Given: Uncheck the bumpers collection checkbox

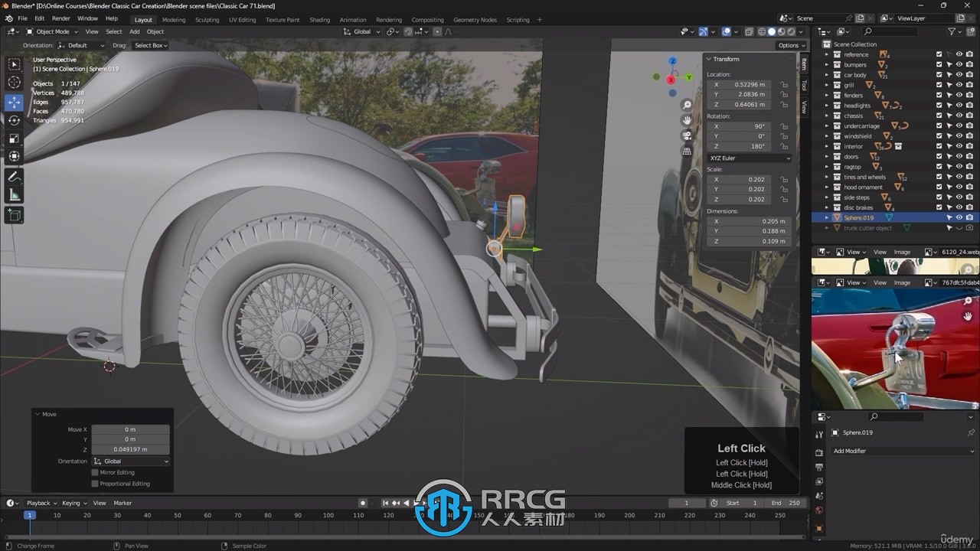Looking at the screenshot, I should tap(939, 65).
